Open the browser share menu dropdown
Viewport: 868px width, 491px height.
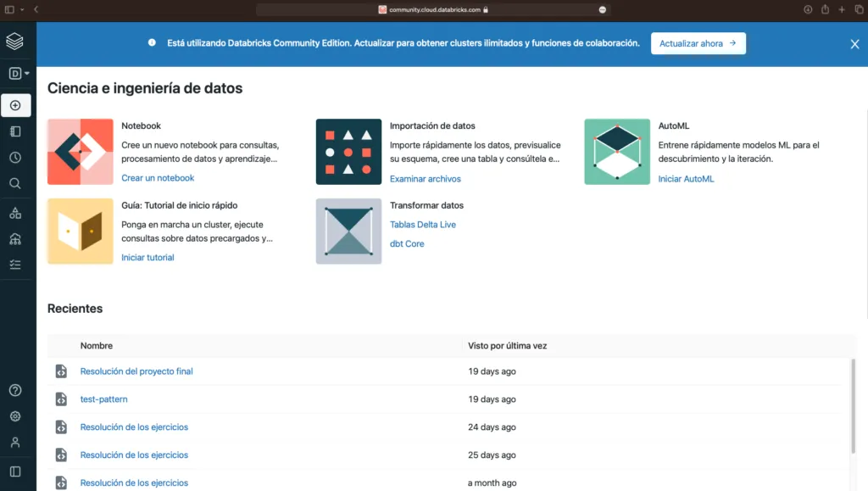tap(824, 11)
